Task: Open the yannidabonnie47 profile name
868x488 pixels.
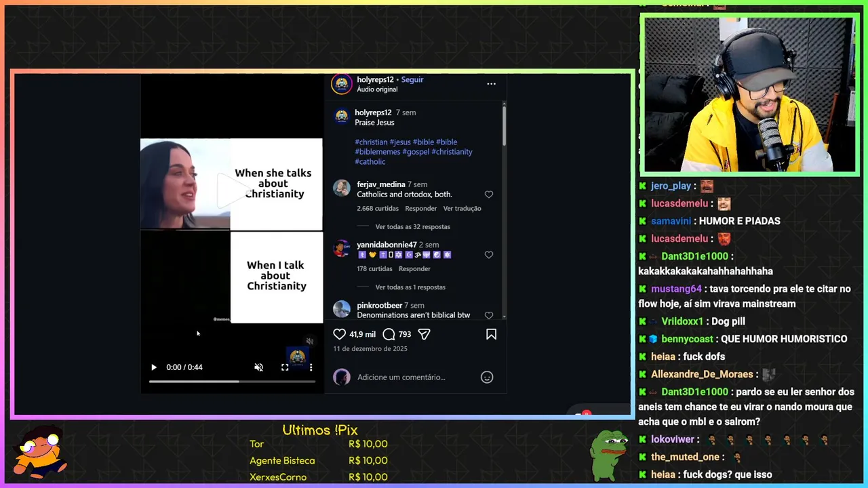Action: pyautogui.click(x=387, y=245)
